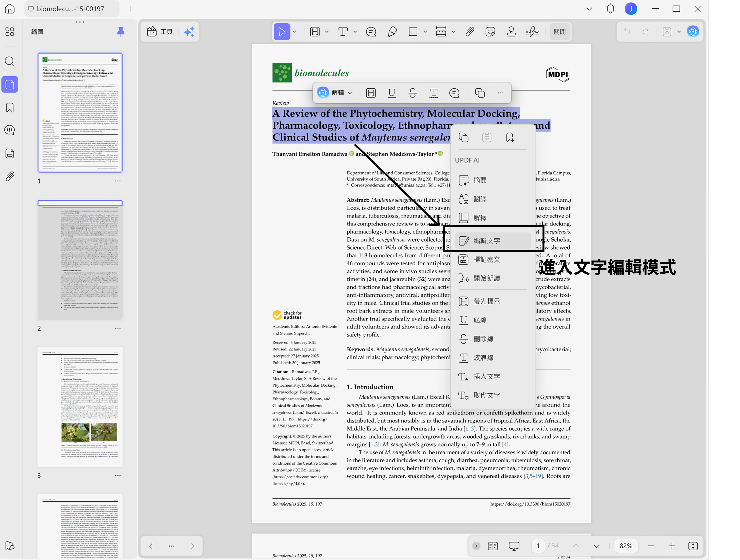This screenshot has width=740, height=560.
Task: Open page 2 thumbnail
Action: [80, 260]
